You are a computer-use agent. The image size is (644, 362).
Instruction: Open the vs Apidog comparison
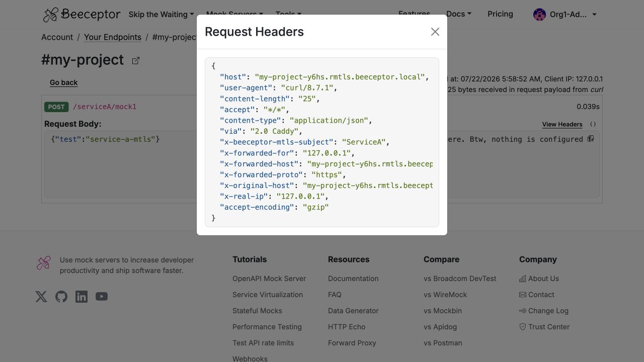click(440, 327)
